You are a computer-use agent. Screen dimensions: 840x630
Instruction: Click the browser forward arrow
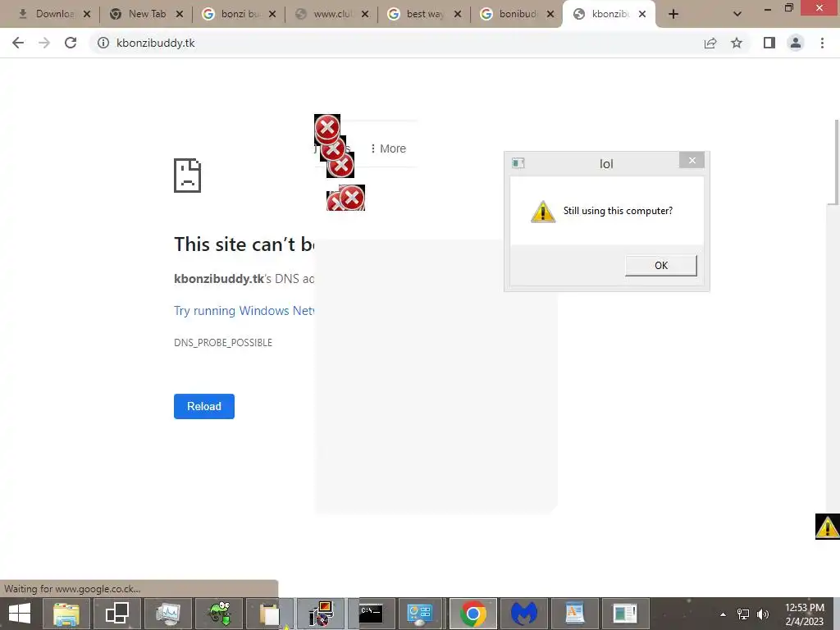44,43
